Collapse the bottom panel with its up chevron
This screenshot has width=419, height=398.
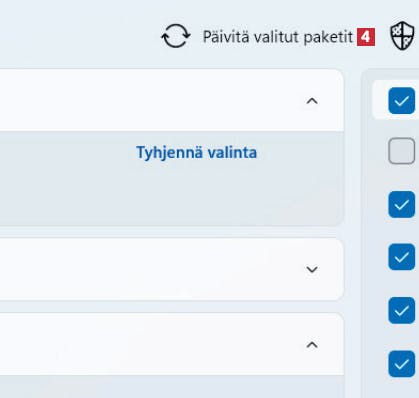[x=312, y=345]
